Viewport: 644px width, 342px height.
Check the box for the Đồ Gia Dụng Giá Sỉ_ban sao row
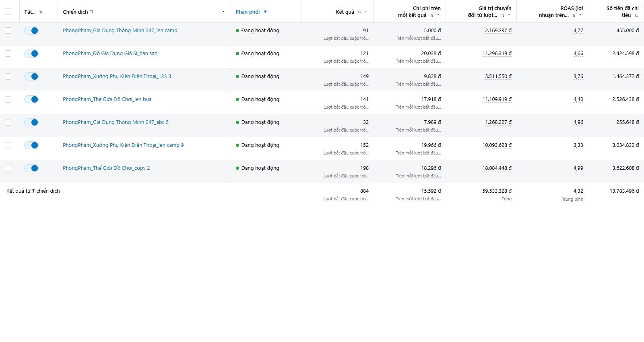pyautogui.click(x=8, y=54)
